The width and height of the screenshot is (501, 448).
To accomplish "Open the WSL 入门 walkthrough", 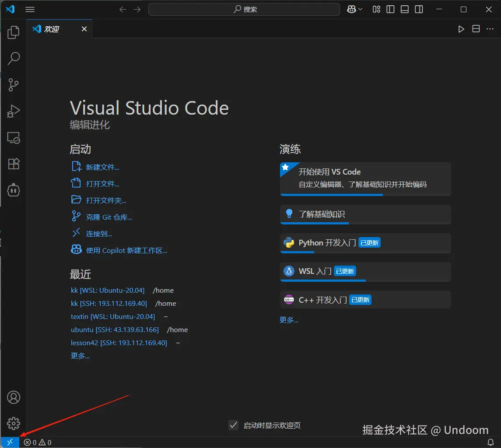I will click(x=365, y=272).
